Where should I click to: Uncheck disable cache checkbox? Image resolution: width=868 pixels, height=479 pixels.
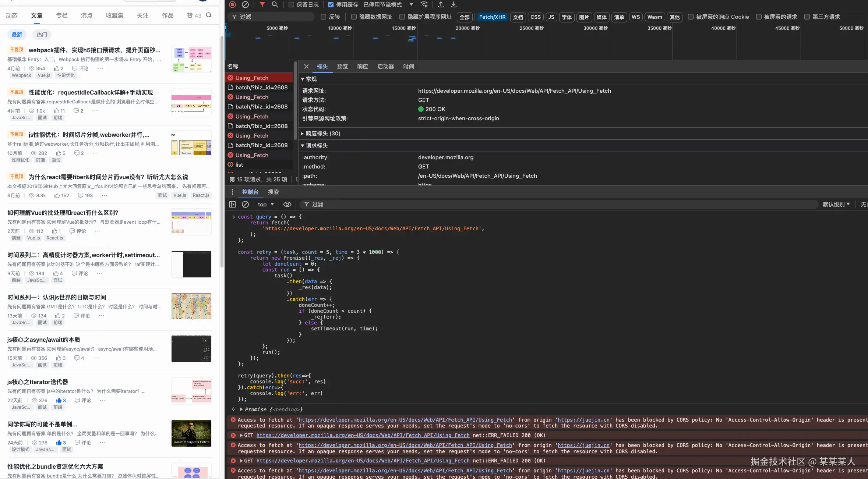pos(331,5)
